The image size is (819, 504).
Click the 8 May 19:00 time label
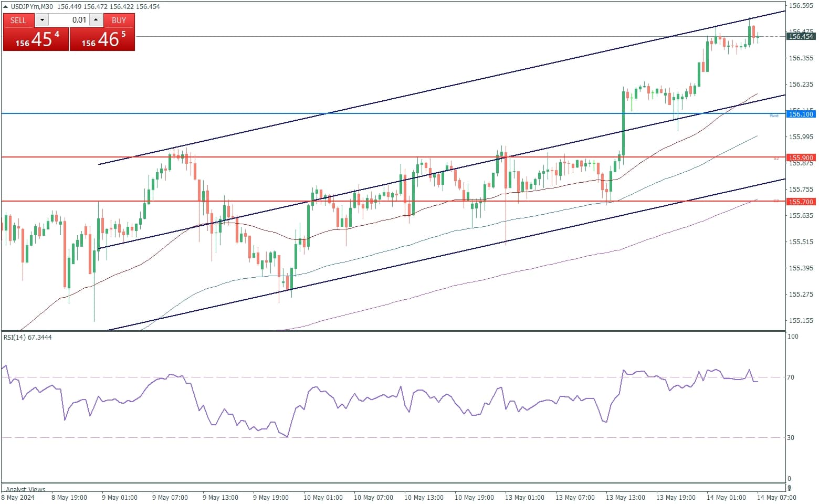point(68,498)
